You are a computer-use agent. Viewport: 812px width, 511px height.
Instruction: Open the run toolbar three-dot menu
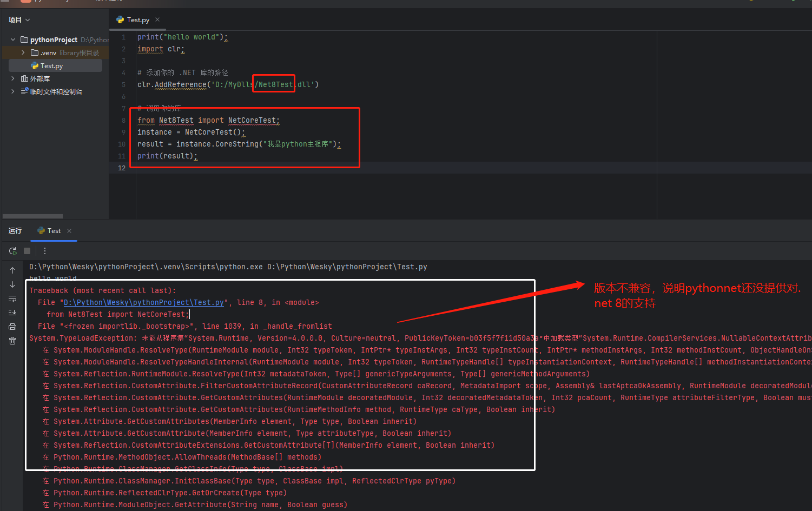[x=45, y=251]
